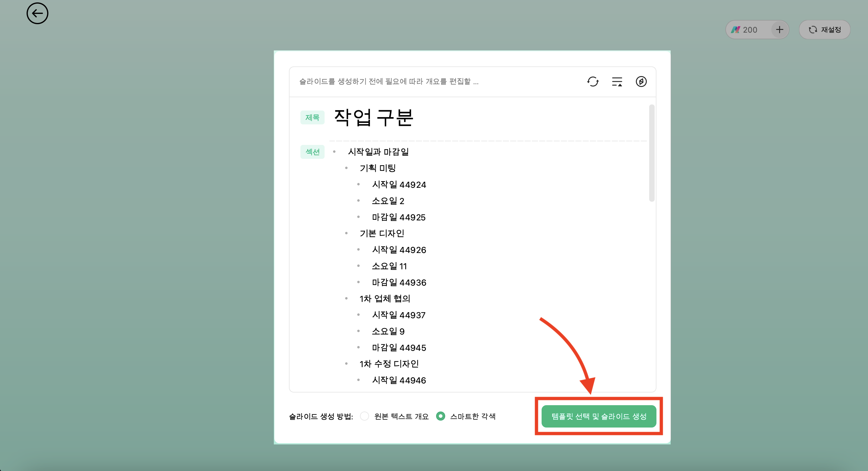Open the outline format list icon

(617, 82)
